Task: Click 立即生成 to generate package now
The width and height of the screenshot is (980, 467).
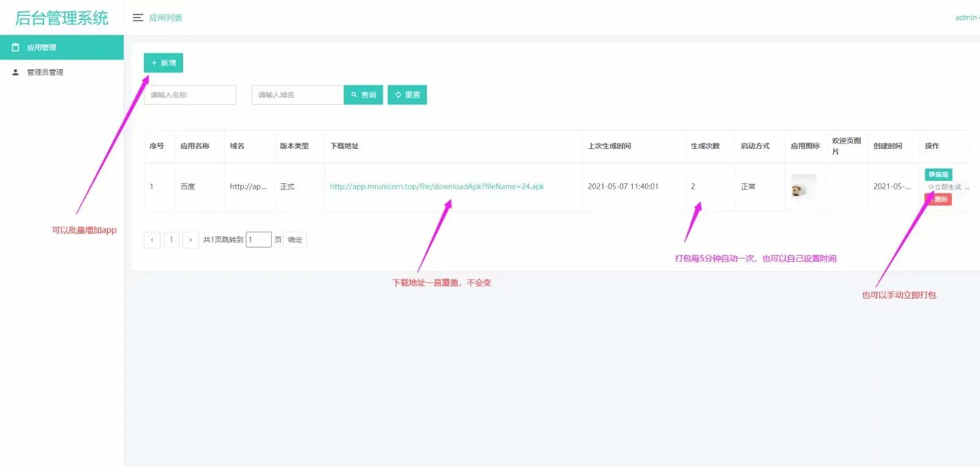Action: [x=945, y=187]
